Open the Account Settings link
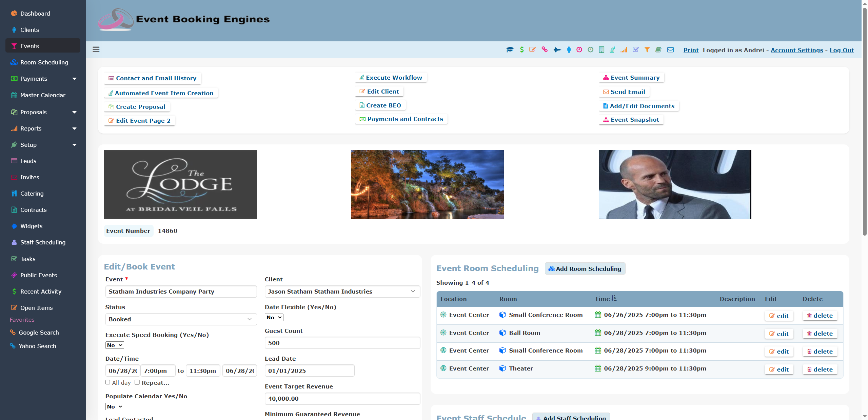This screenshot has width=868, height=420. (797, 50)
